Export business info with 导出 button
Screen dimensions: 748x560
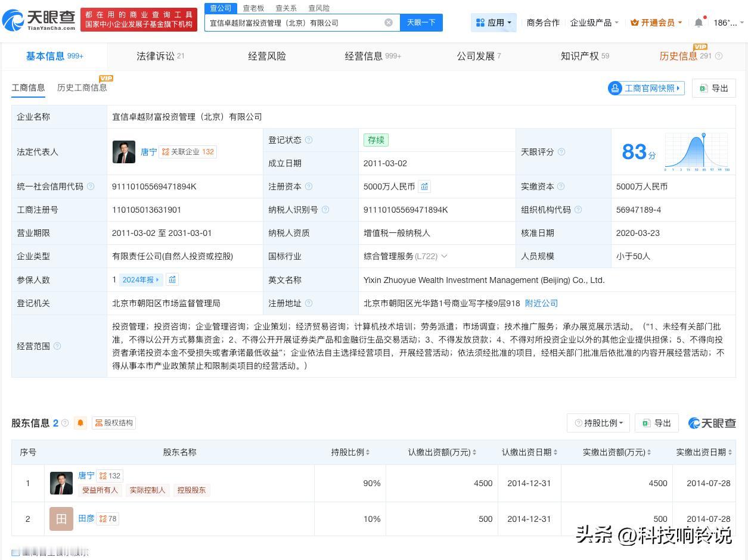tap(714, 88)
